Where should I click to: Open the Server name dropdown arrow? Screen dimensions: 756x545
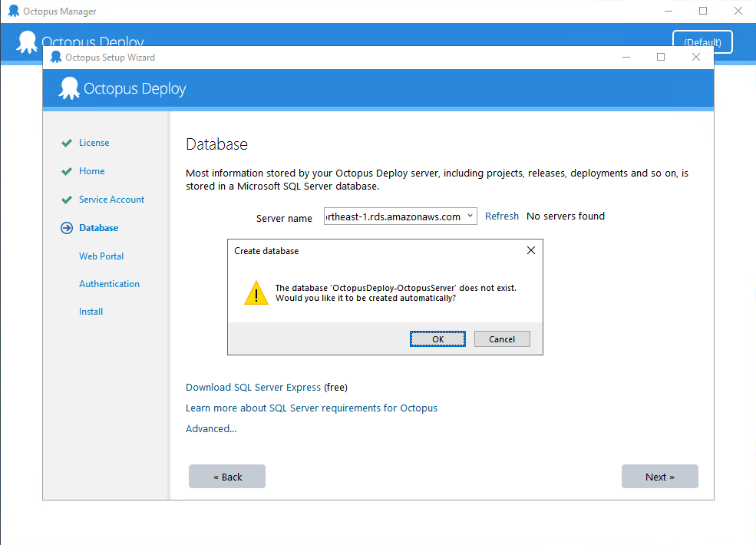point(470,216)
